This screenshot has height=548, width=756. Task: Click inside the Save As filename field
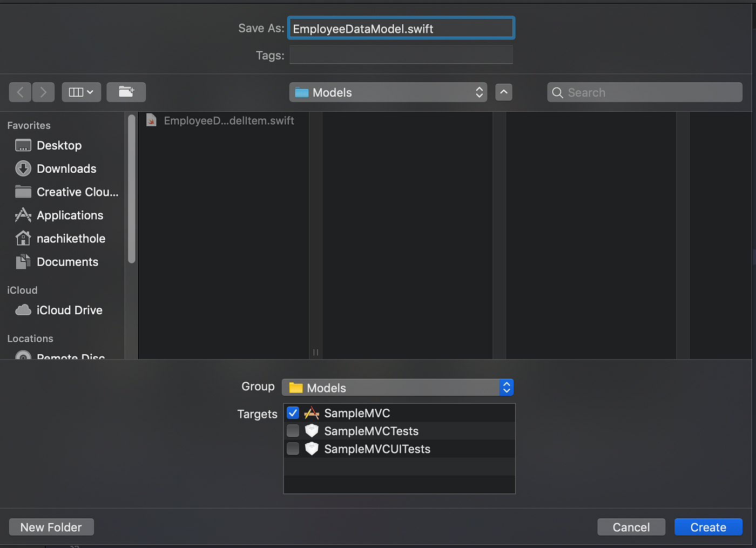[x=400, y=28]
